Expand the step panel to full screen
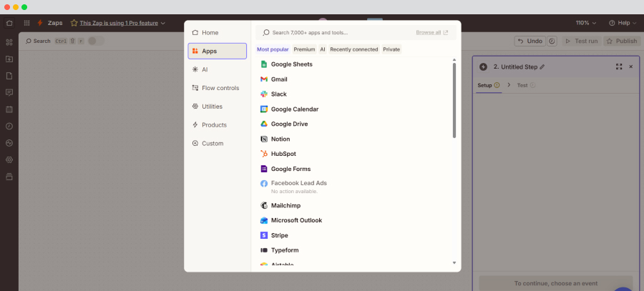The image size is (644, 291). (618, 66)
